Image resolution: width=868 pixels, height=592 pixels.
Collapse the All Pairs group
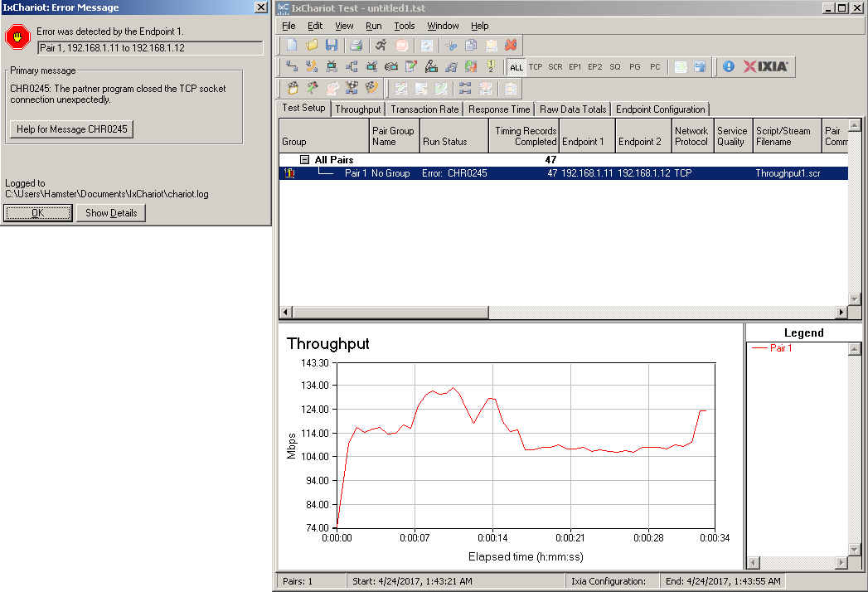click(304, 159)
